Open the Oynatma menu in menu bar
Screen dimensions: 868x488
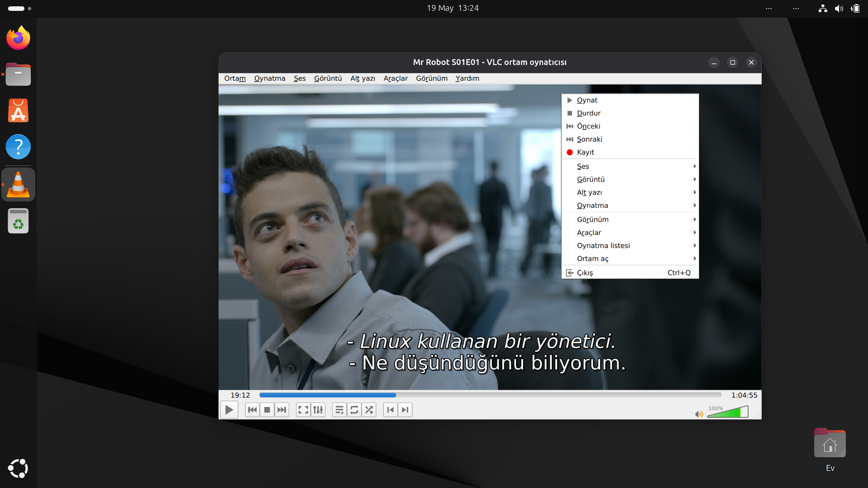(270, 78)
